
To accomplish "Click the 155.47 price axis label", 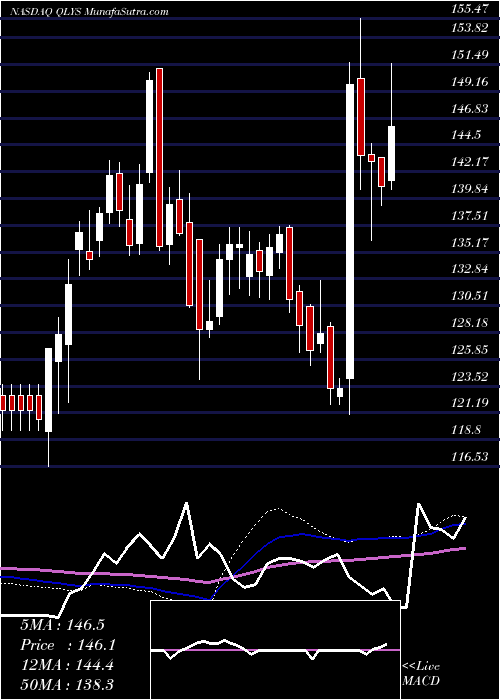I will (468, 8).
